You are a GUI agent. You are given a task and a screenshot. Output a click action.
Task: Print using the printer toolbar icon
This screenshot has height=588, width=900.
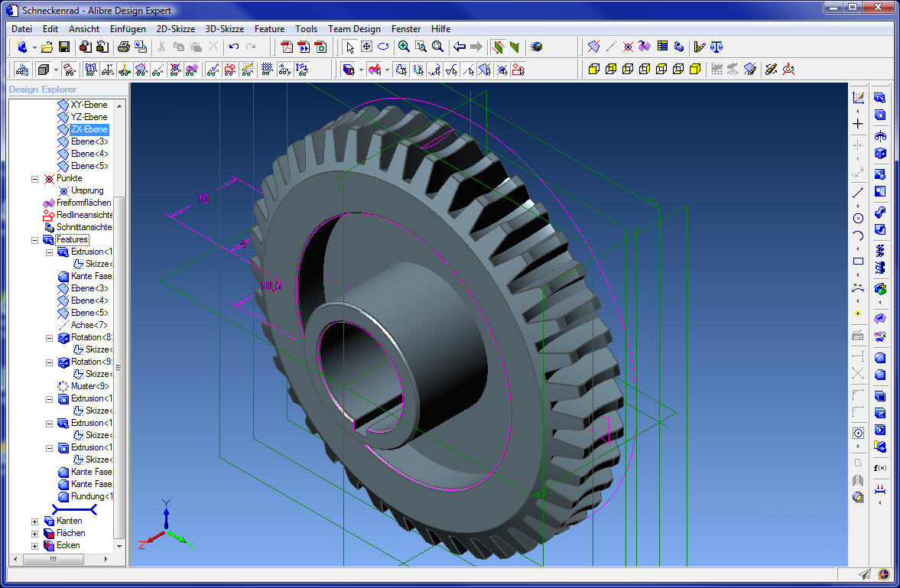[x=123, y=47]
